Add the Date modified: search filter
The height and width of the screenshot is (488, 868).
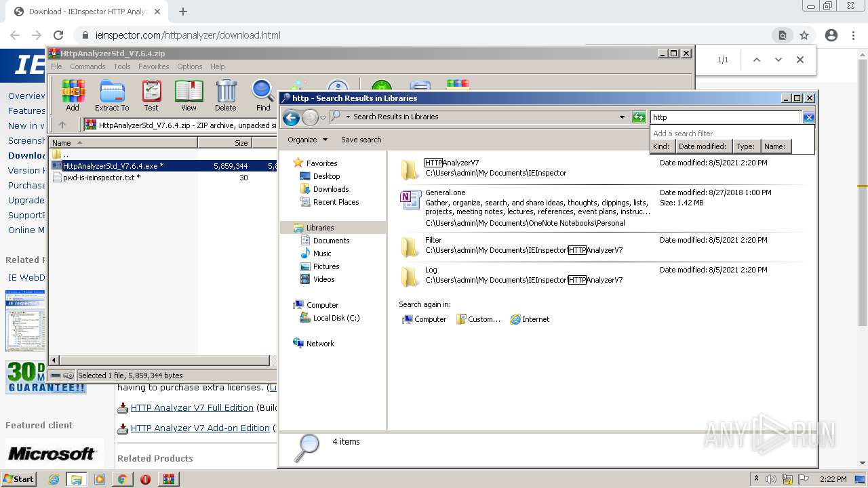pyautogui.click(x=703, y=146)
